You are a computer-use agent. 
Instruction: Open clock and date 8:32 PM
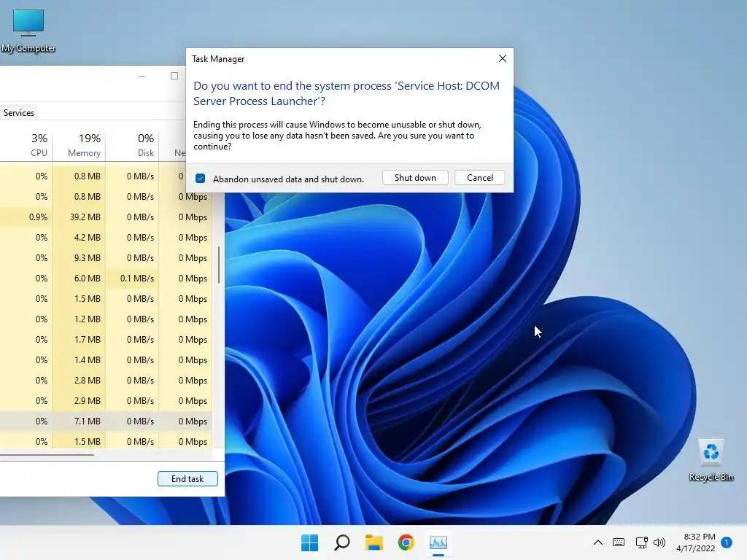point(695,542)
